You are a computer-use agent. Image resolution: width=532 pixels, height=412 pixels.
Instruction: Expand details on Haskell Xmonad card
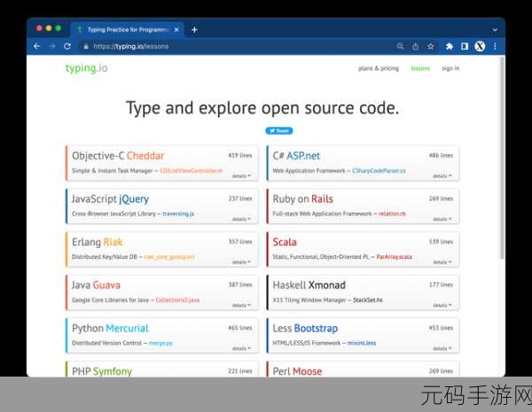coord(442,305)
